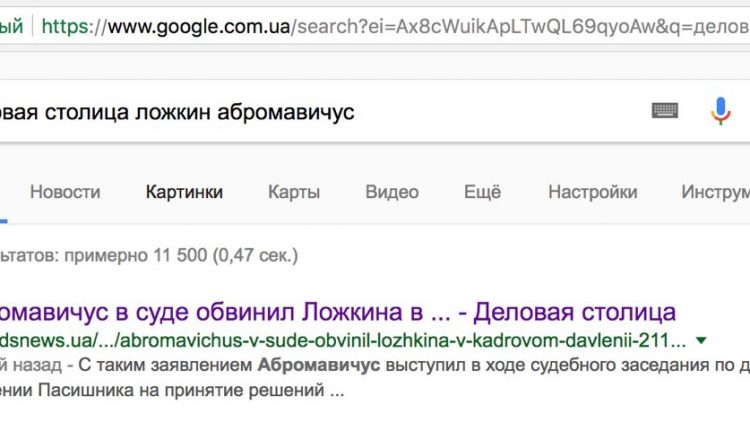The image size is (750, 430).
Task: Expand the Ещё menu
Action: coord(482,192)
